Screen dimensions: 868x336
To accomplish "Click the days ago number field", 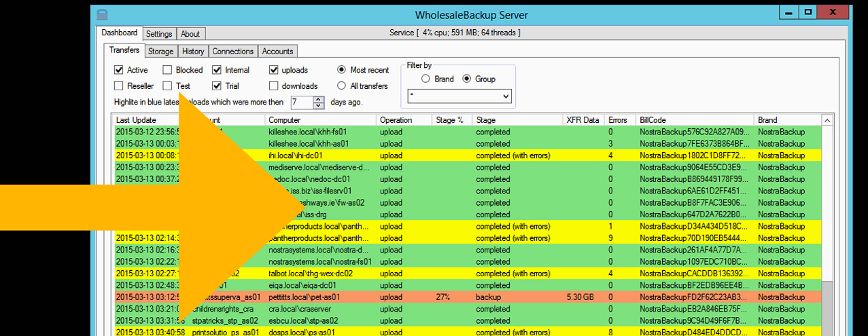I will click(301, 102).
